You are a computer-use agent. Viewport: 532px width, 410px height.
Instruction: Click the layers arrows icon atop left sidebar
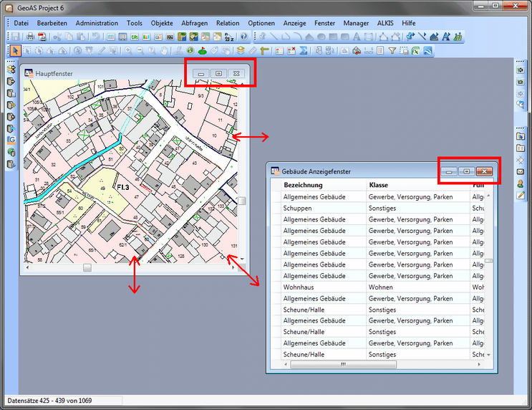11,70
